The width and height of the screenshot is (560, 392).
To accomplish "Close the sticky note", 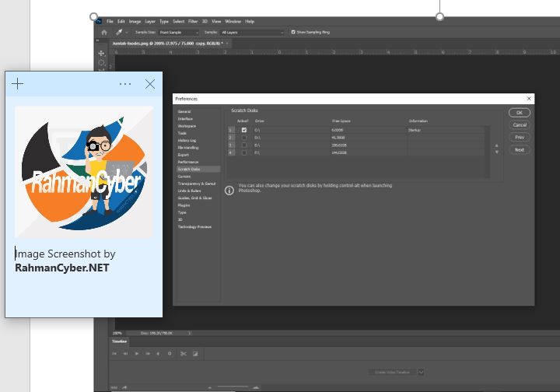I will tap(150, 84).
